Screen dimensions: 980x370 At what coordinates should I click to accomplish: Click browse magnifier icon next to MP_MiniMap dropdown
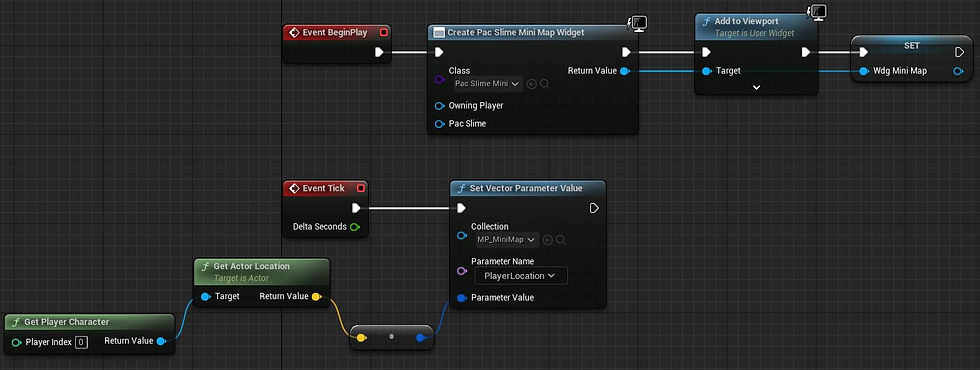tap(561, 240)
